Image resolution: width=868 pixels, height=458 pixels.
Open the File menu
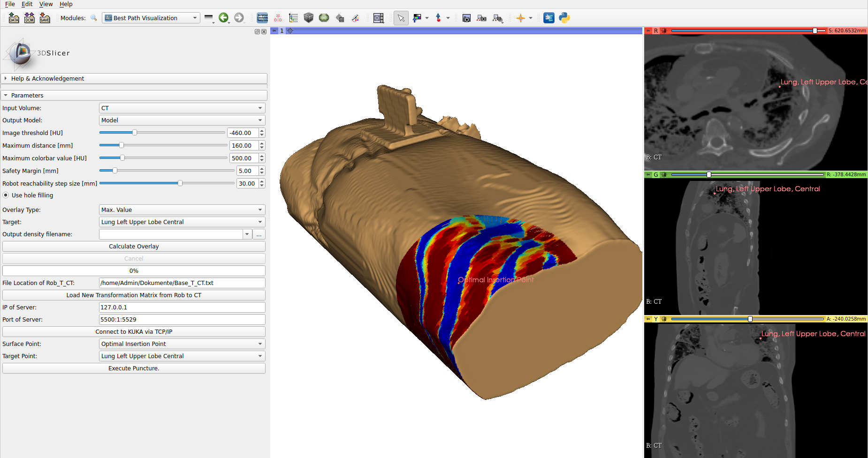[10, 4]
